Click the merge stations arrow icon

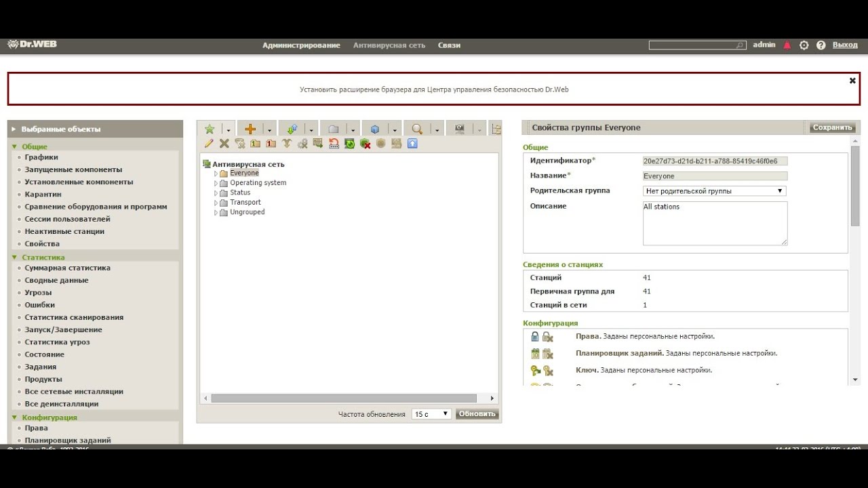click(x=287, y=143)
